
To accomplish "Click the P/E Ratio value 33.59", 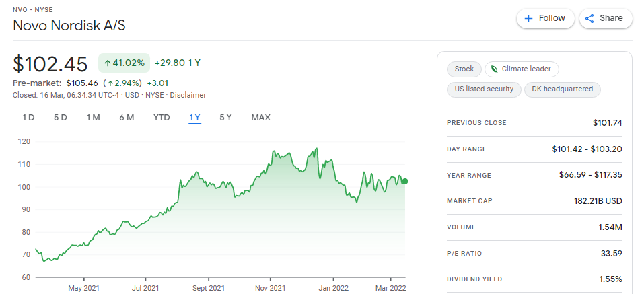I will pos(611,254).
